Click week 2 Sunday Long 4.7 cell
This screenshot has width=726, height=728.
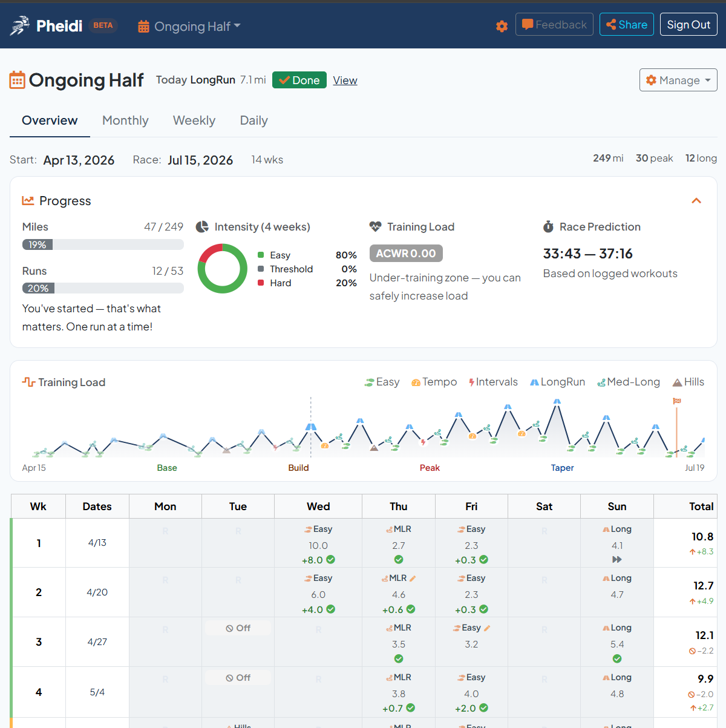[x=617, y=592]
